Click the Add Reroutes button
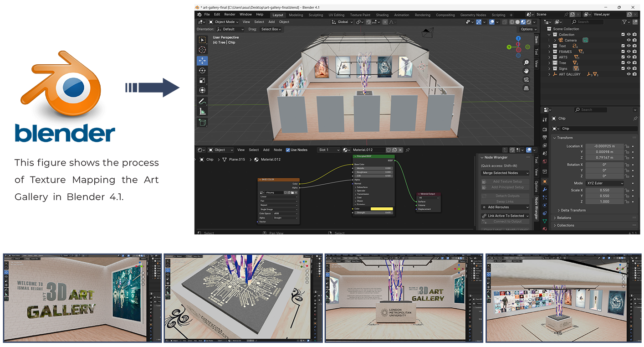The width and height of the screenshot is (644, 347). [x=505, y=207]
